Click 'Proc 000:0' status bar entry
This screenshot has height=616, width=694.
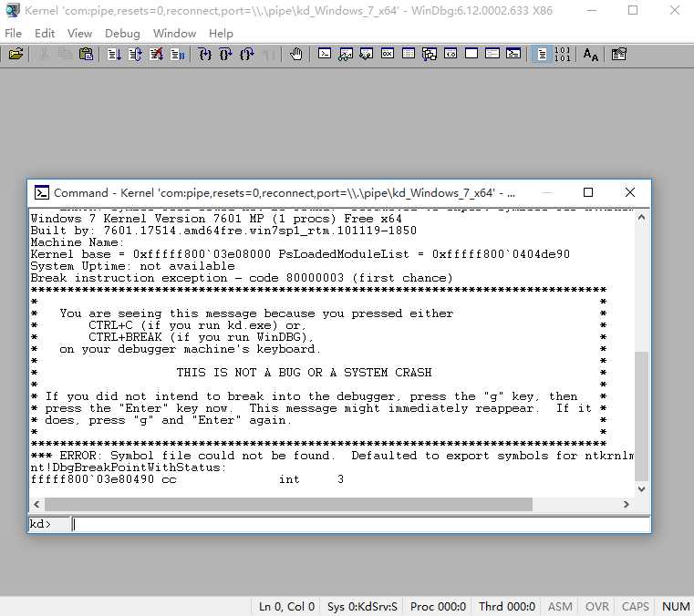pos(438,606)
